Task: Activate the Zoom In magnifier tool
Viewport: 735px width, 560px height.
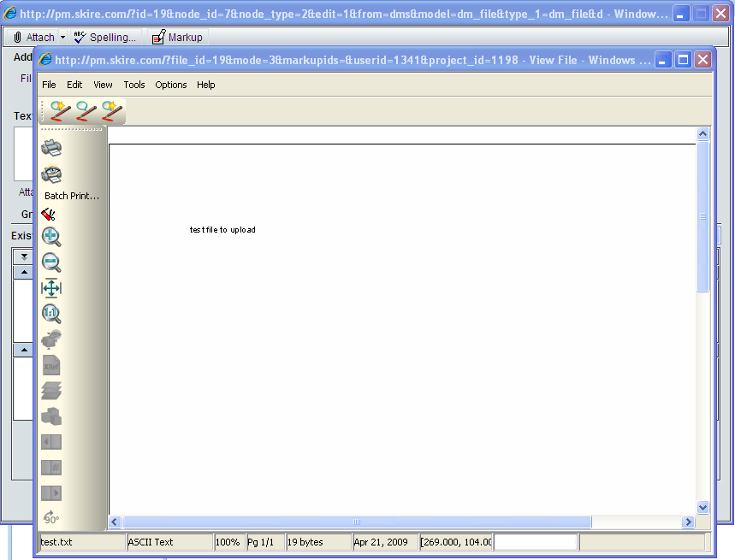Action: point(50,237)
